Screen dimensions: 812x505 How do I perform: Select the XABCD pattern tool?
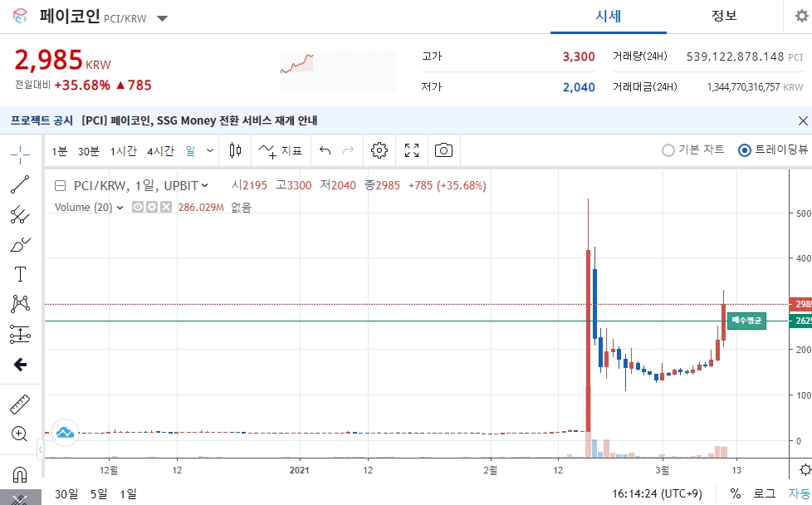(x=20, y=303)
